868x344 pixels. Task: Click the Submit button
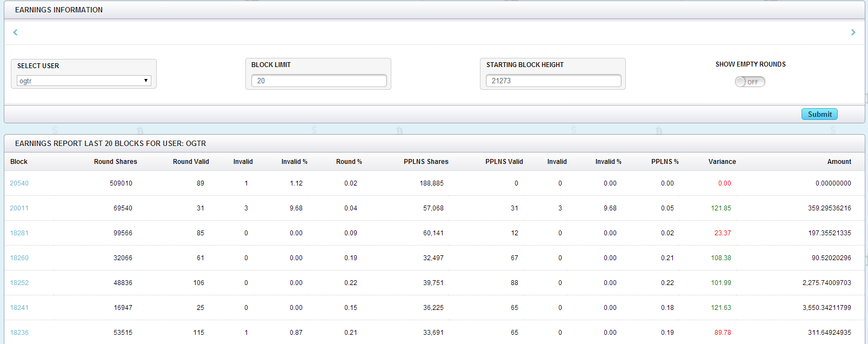tap(819, 114)
